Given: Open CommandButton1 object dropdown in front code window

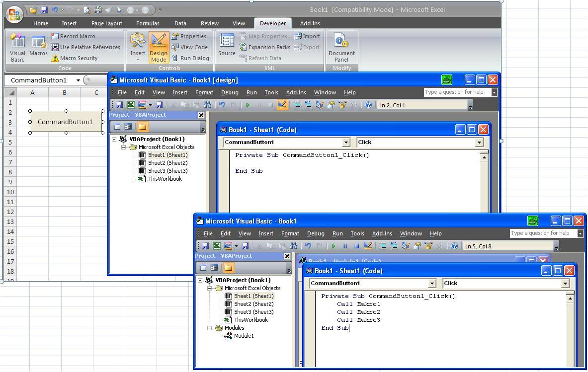Looking at the screenshot, I should (x=432, y=284).
